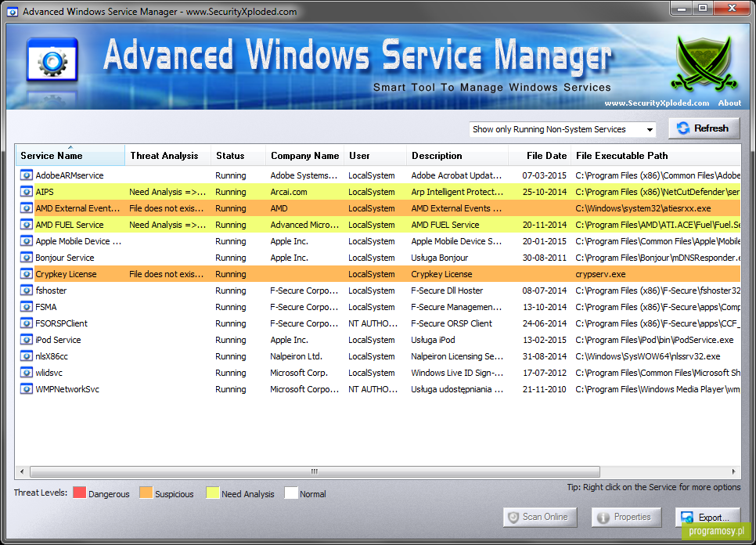Click the scrollbar left arrow
Image resolution: width=756 pixels, height=545 pixels.
click(22, 471)
